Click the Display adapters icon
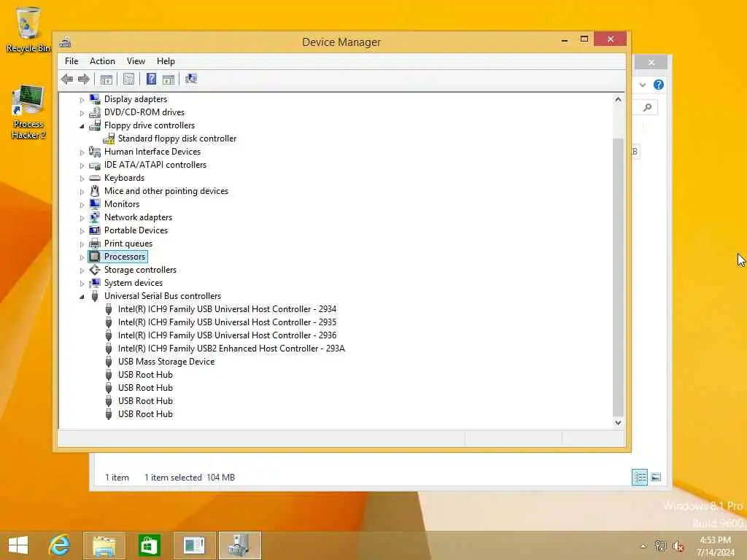 coord(95,99)
